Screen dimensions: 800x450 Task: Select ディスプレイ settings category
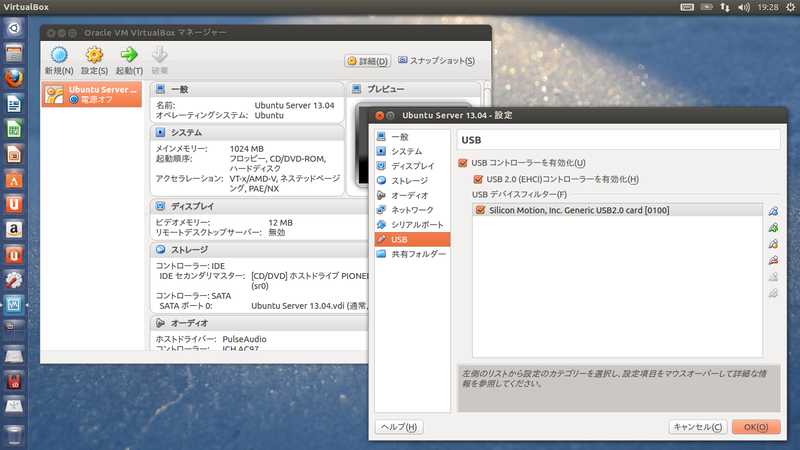(412, 166)
